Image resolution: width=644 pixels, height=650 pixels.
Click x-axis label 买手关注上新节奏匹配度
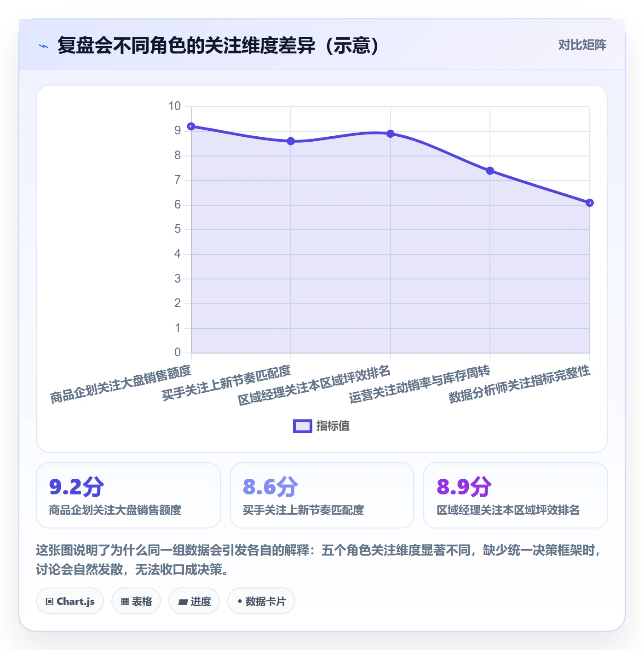point(226,383)
